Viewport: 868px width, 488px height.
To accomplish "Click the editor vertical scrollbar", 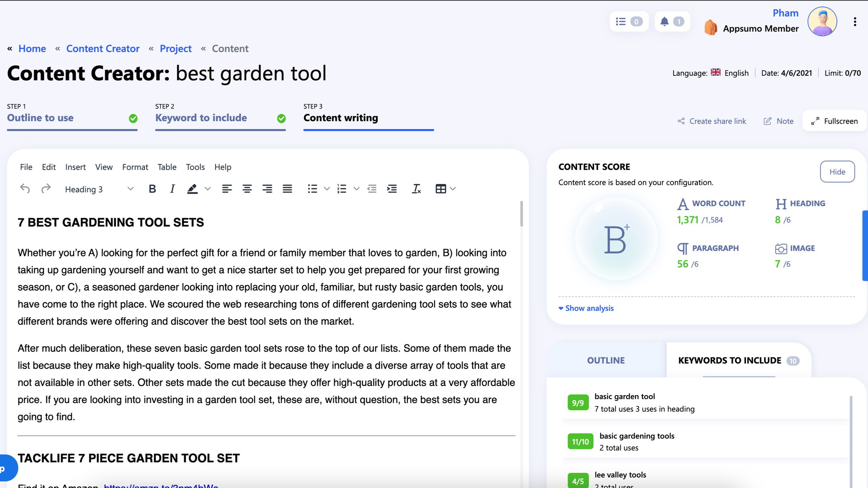I will point(521,213).
